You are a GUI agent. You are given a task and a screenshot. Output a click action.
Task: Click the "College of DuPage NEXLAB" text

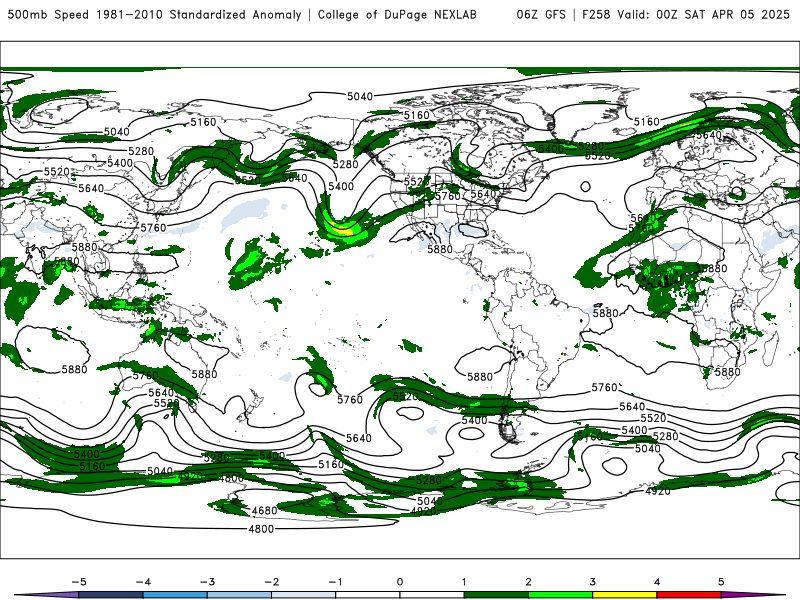[397, 14]
